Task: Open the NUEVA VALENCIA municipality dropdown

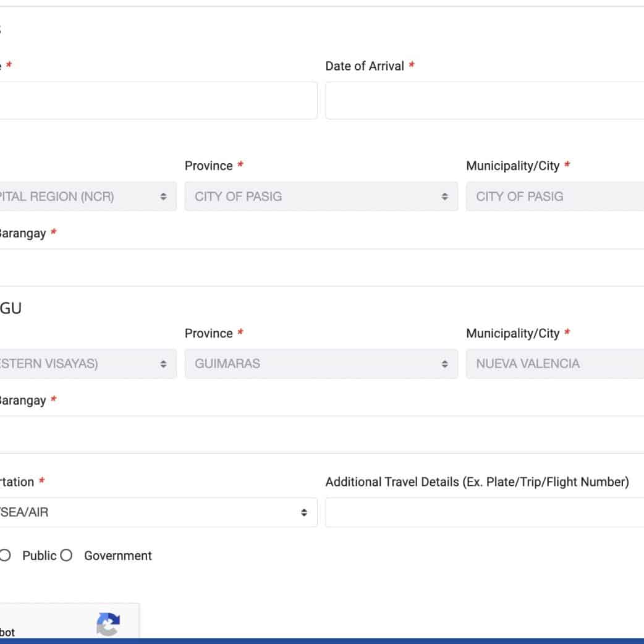Action: (554, 363)
